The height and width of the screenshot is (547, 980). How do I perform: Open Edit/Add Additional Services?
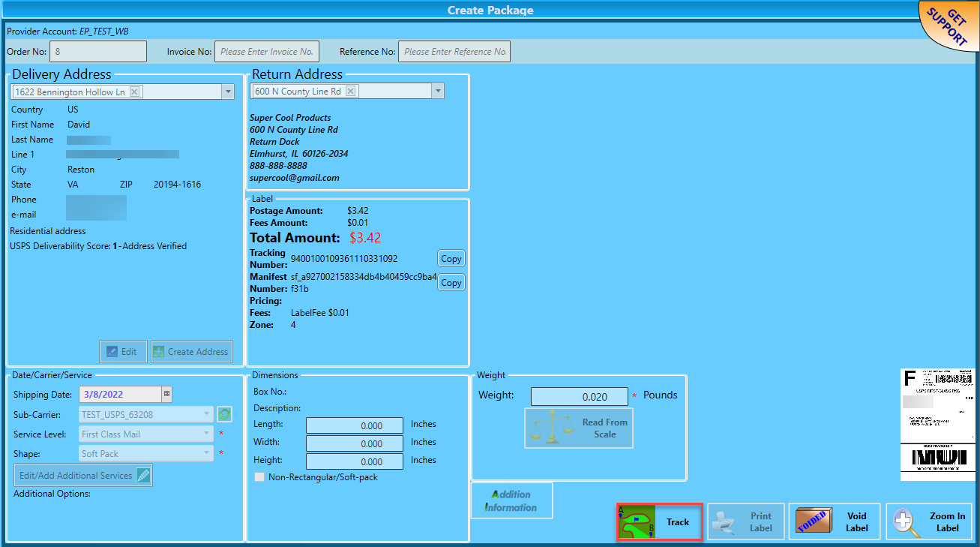tap(83, 475)
